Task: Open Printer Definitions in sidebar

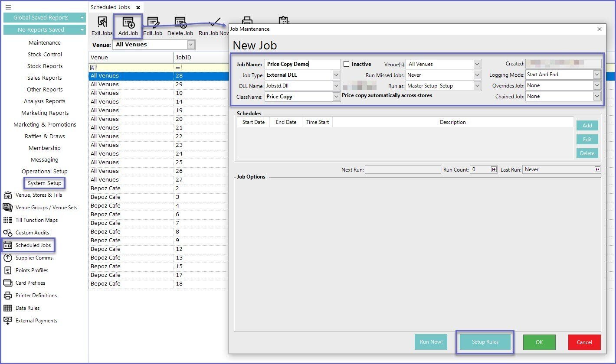Action: [x=36, y=296]
